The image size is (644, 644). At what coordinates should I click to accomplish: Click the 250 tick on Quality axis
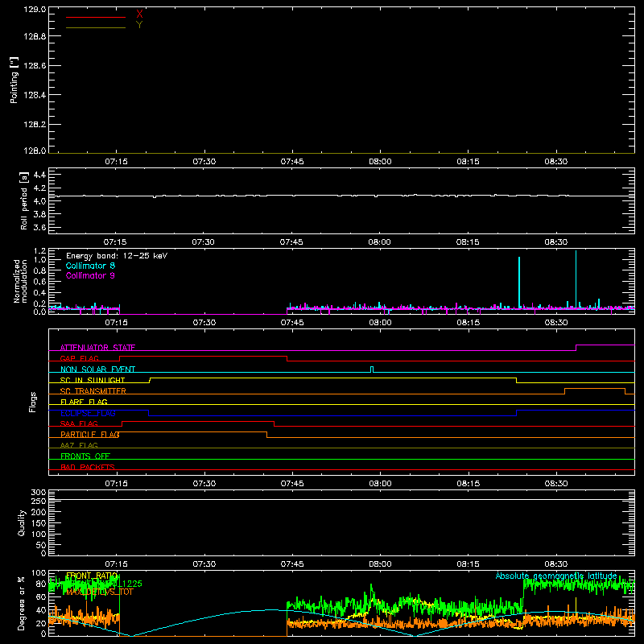[38, 502]
